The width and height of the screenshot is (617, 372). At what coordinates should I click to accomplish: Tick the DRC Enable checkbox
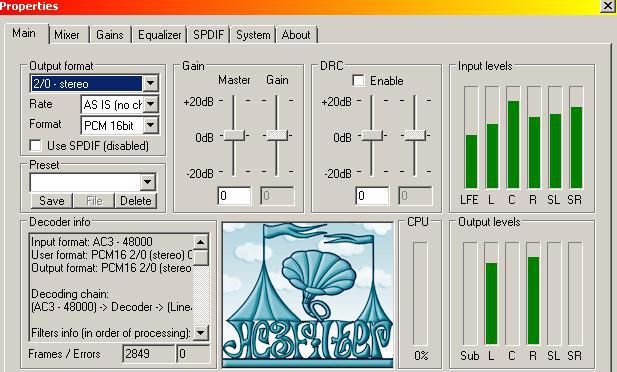[x=358, y=81]
